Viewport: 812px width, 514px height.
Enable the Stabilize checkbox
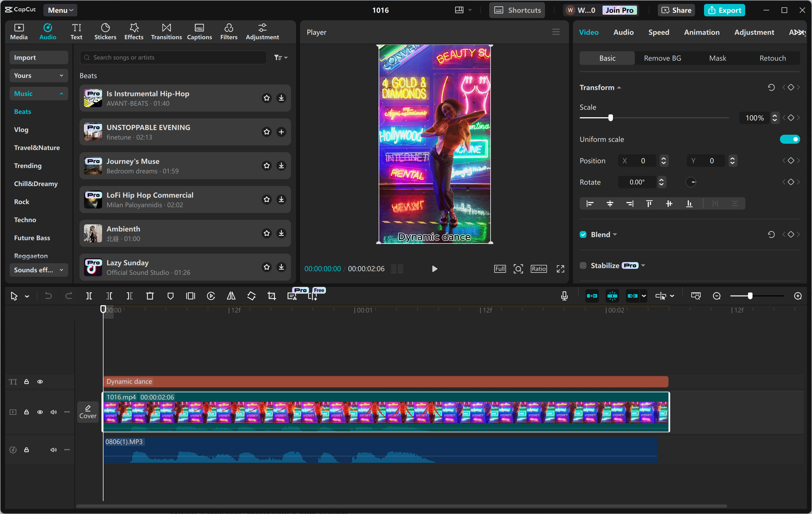583,265
